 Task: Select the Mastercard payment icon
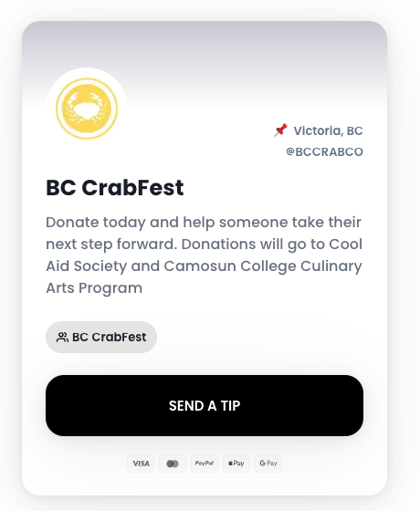point(173,464)
